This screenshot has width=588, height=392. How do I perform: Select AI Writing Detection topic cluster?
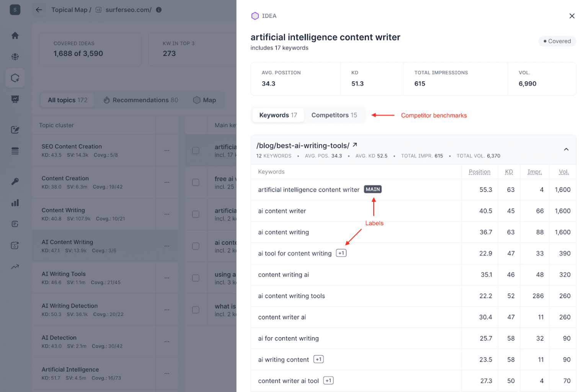pos(105,310)
